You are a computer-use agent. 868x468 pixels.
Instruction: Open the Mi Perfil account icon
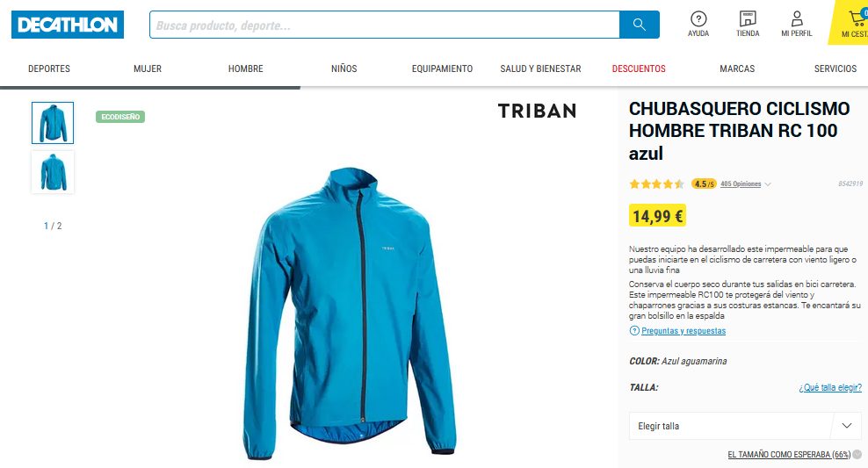click(797, 25)
